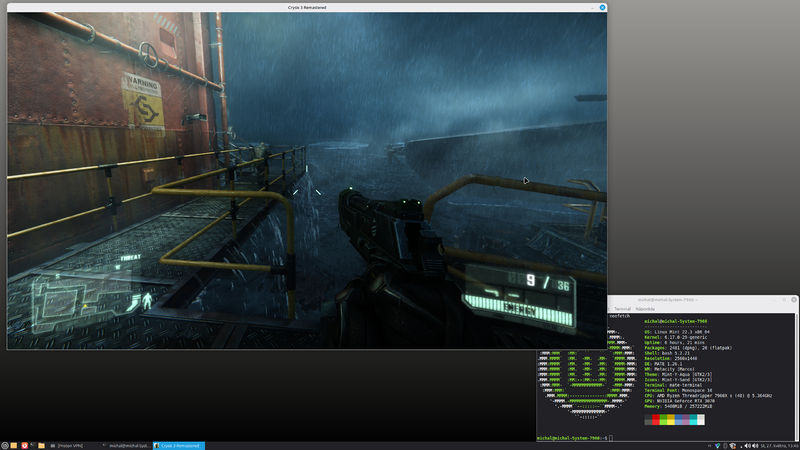The width and height of the screenshot is (800, 450).
Task: Open the files folder launcher in taskbar
Action: click(41, 445)
